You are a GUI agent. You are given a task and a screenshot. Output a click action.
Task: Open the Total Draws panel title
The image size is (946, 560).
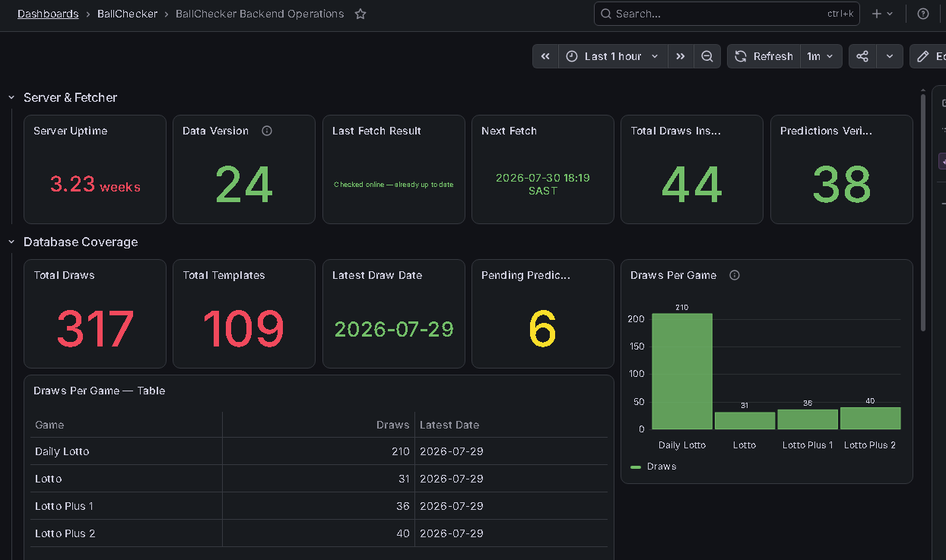pyautogui.click(x=64, y=275)
